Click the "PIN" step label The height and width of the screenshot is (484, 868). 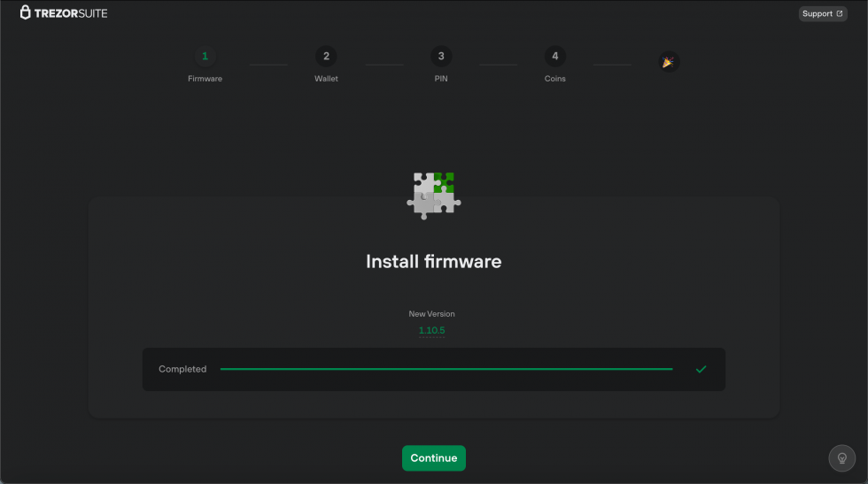tap(441, 79)
